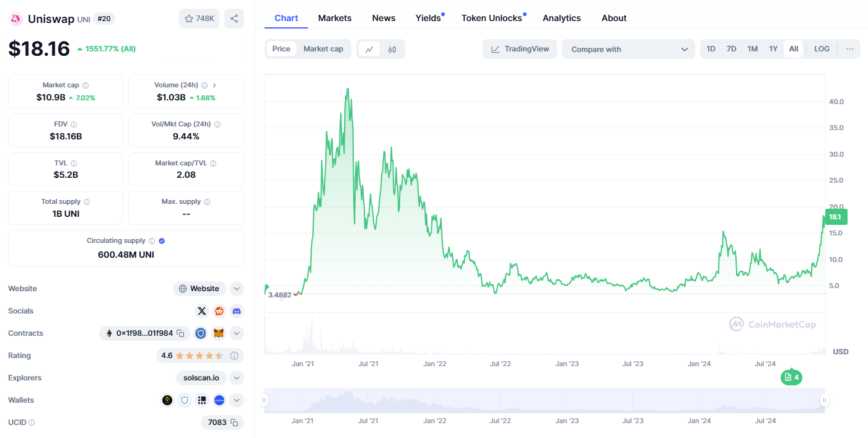
Task: Click the UCID info icon
Action: tap(32, 423)
